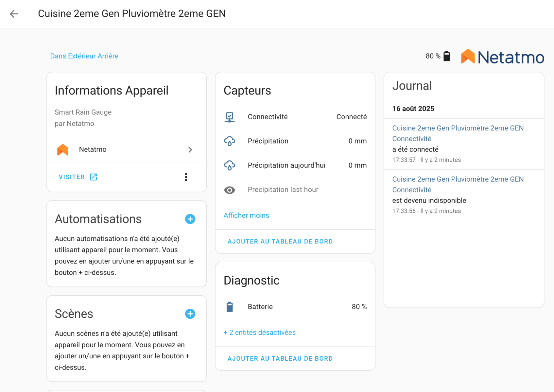Click AJOUTER AU TABLEAU DE BORD under Capteurs

click(x=280, y=241)
